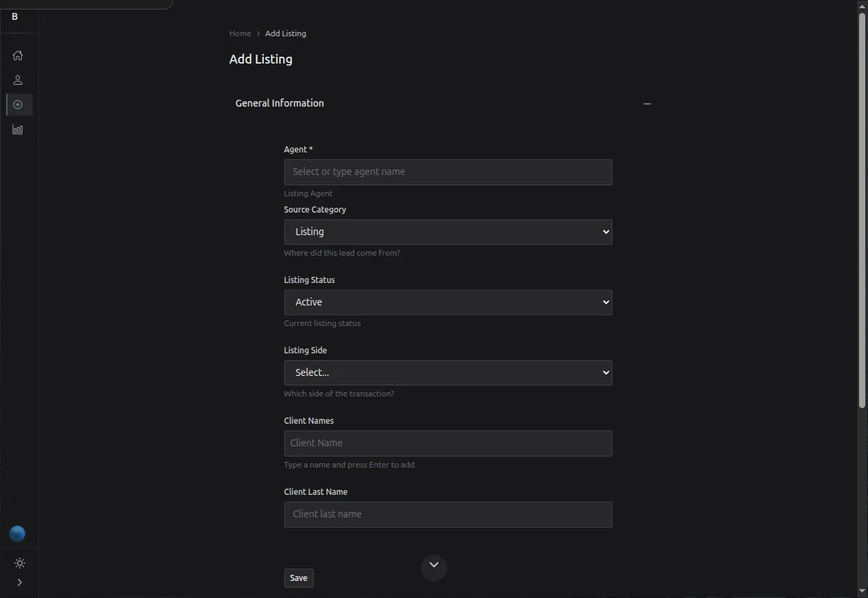Click the Agent name input field
Screen dimensions: 868x598
pyautogui.click(x=448, y=172)
